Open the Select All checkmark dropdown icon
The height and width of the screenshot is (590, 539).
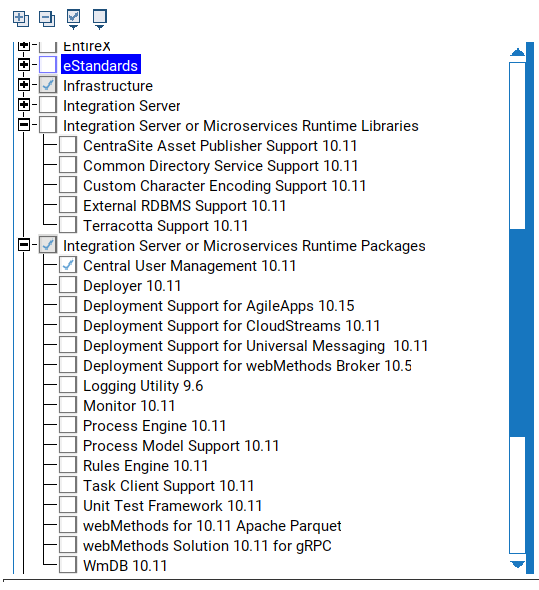[73, 19]
